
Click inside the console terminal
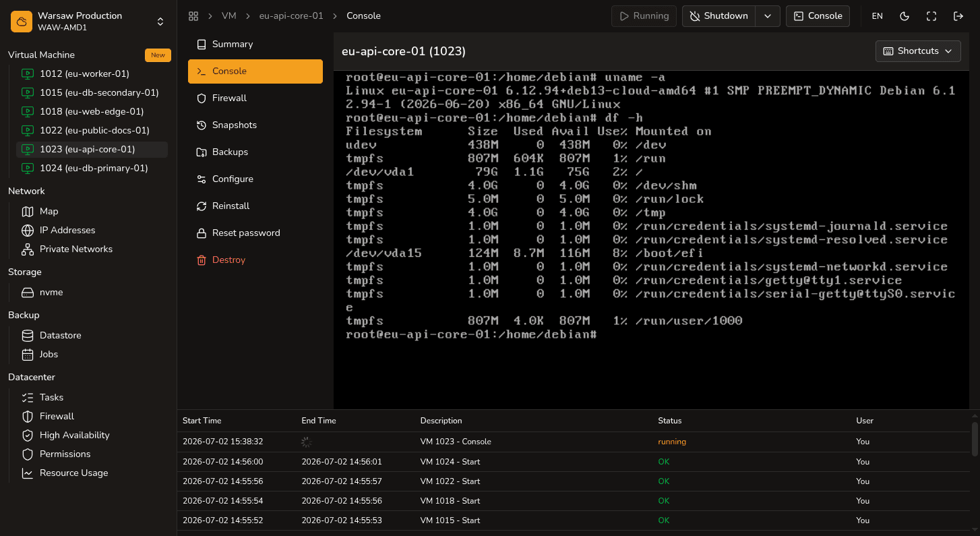651,239
